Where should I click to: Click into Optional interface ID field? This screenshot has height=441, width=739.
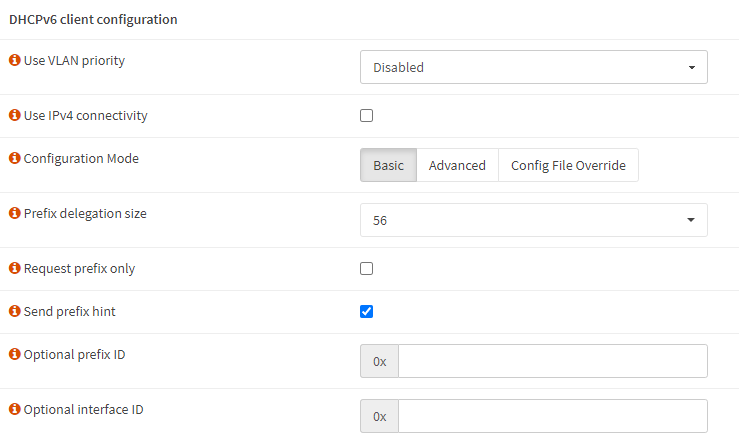[553, 416]
